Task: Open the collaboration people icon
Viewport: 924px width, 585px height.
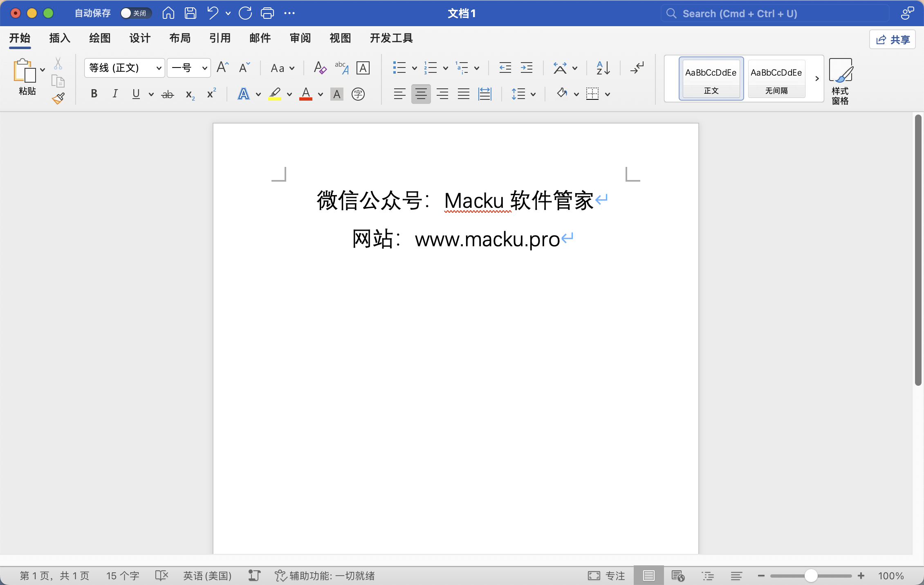Action: tap(908, 13)
